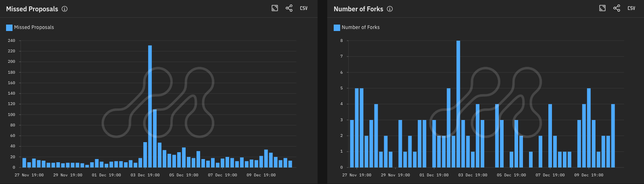
Task: Toggle the Missed Proposals series legend label
Action: point(34,27)
